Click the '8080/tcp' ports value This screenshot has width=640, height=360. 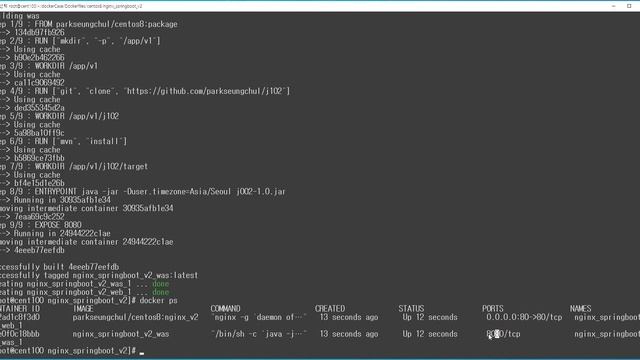point(503,334)
